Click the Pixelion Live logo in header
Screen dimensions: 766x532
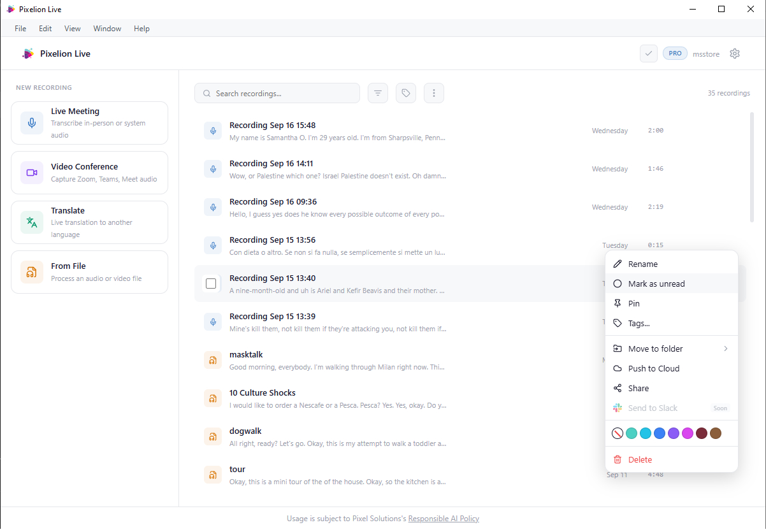(x=27, y=54)
